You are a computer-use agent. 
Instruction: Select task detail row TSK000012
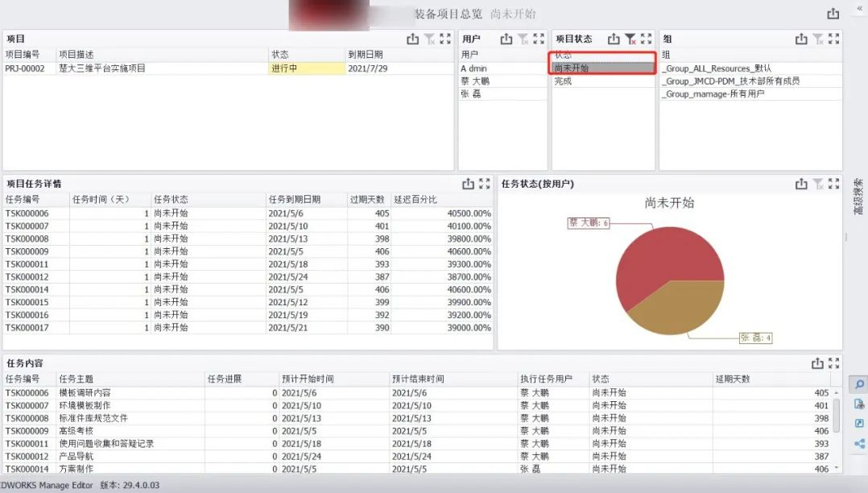(x=248, y=276)
